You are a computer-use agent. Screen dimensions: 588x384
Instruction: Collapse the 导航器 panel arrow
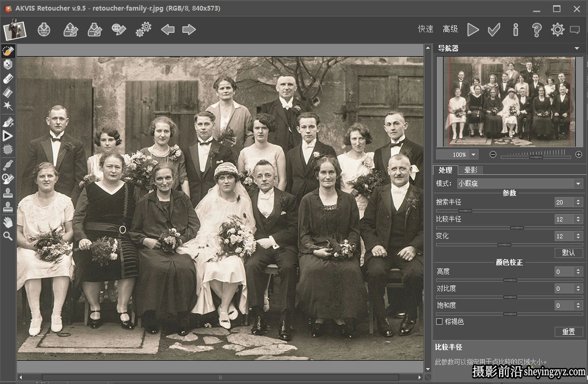point(577,48)
